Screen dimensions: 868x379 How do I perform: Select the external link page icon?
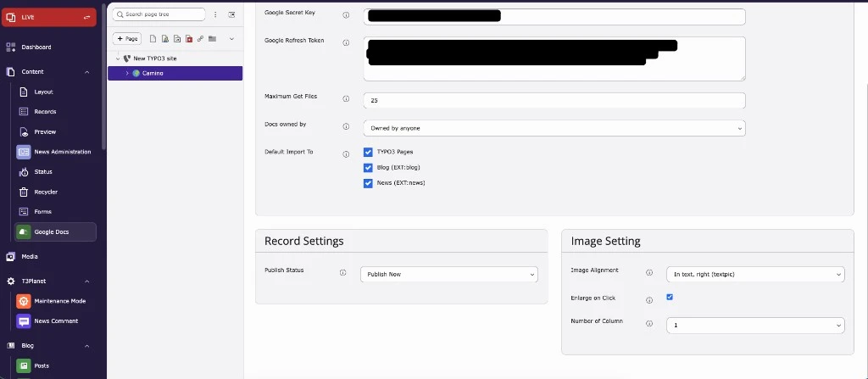pyautogui.click(x=200, y=39)
